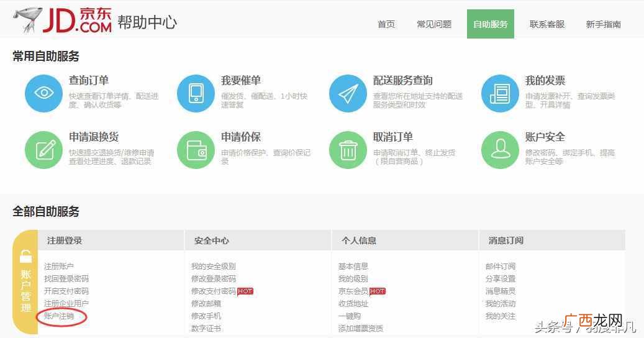
Task: Click 注册账户 link
Action: [59, 266]
